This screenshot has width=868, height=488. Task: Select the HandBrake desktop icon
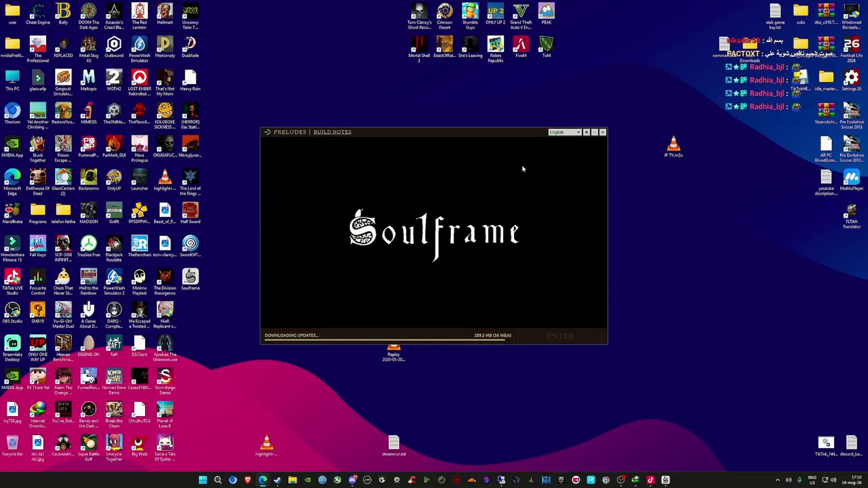tap(12, 213)
